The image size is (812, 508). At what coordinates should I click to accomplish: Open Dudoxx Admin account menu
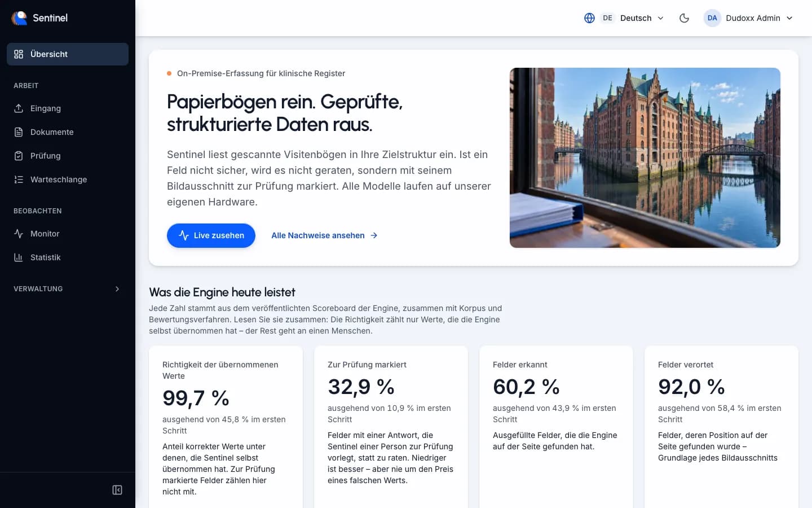point(748,18)
